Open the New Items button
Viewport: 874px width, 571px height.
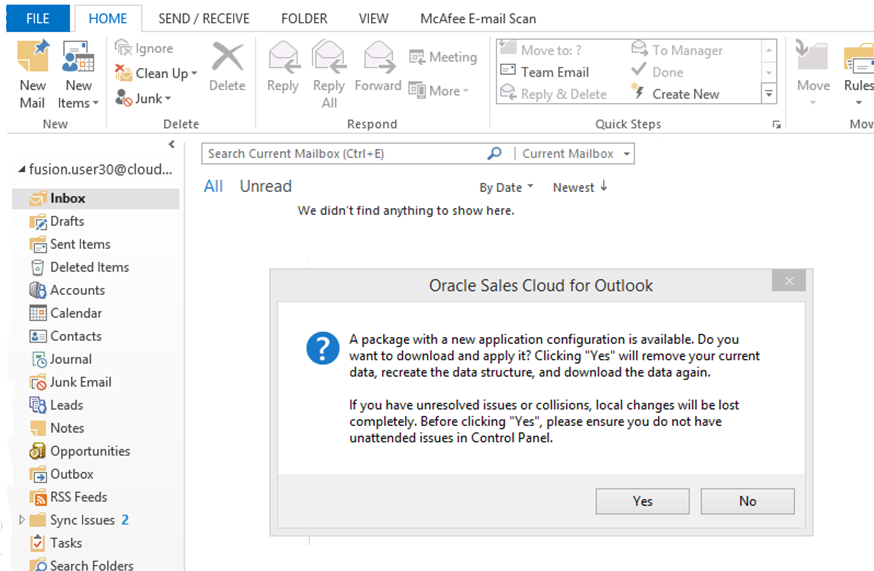point(78,75)
